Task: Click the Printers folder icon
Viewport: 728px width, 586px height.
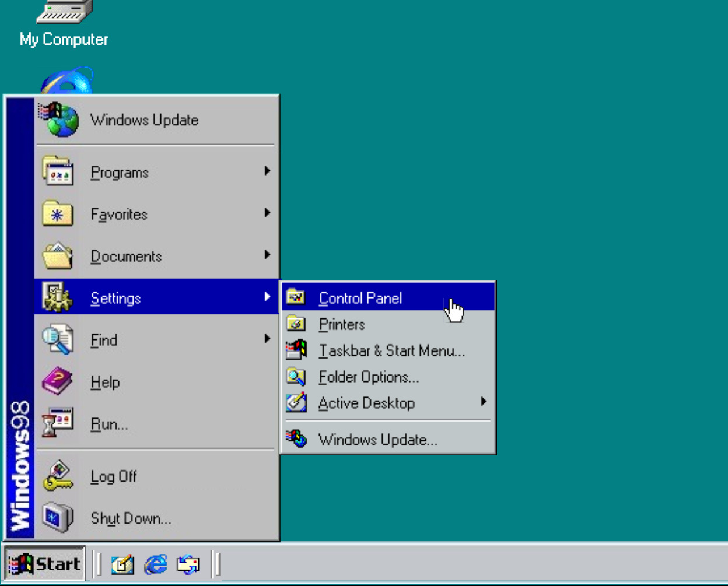Action: [x=296, y=324]
